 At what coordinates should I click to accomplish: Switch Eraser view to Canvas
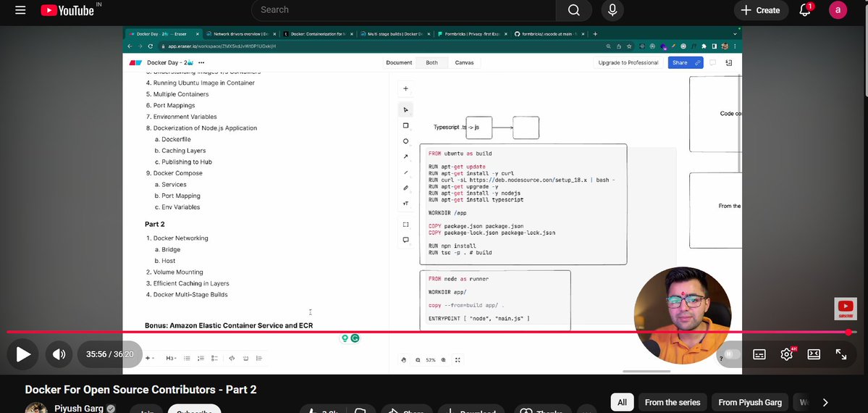tap(464, 62)
